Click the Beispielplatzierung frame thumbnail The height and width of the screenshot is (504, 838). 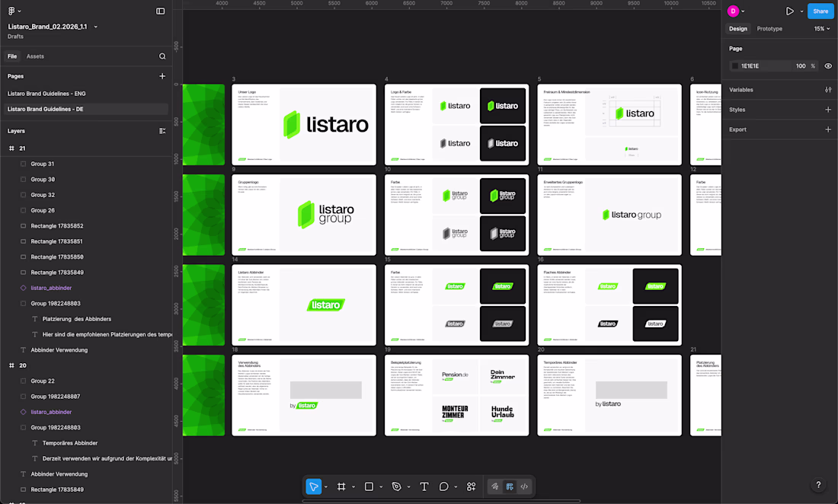point(456,395)
